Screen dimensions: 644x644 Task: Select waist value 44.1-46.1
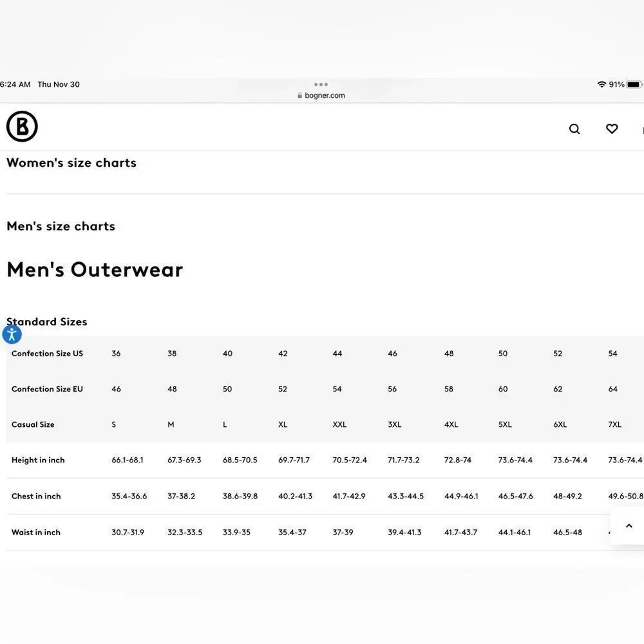pos(515,533)
